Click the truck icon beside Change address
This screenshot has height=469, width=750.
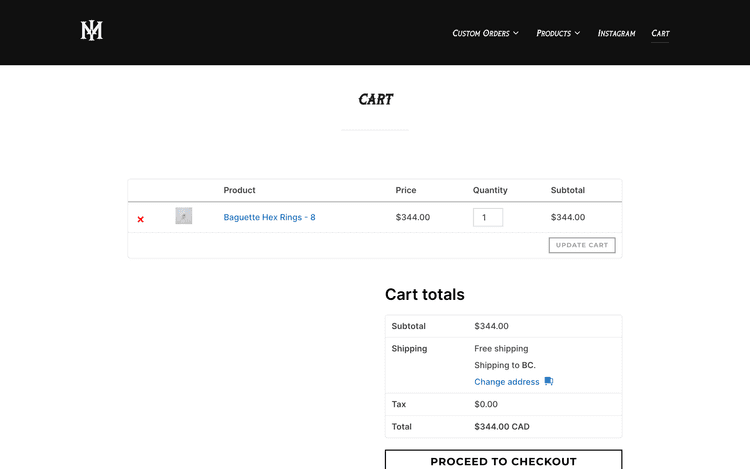pyautogui.click(x=549, y=382)
